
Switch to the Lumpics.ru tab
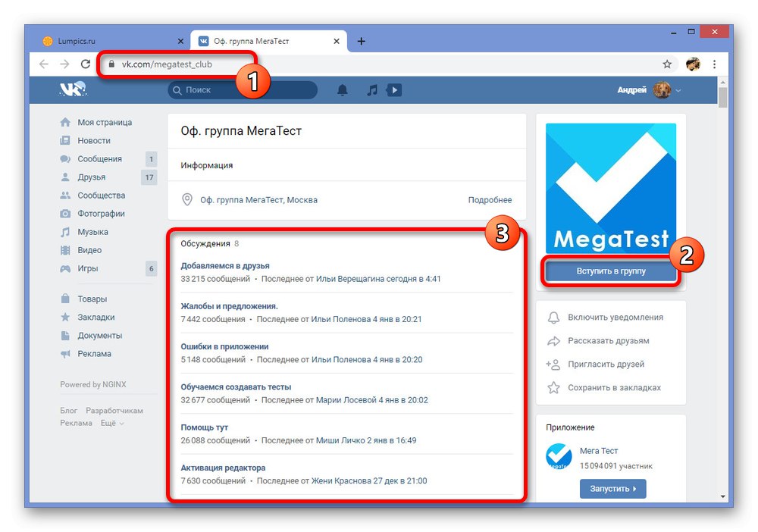[114, 41]
